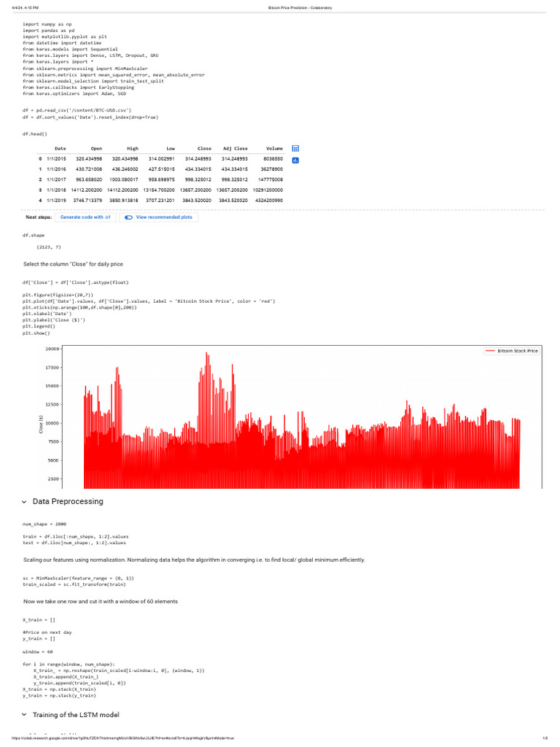This screenshot has height=747, width=560.
Task: Click the 'Next steps:' label
Action: click(39, 217)
